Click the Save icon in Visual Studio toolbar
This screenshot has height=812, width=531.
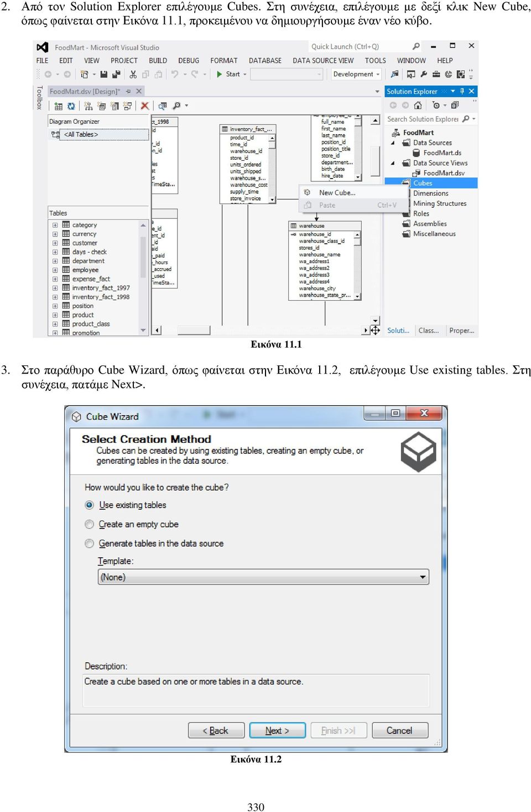103,74
